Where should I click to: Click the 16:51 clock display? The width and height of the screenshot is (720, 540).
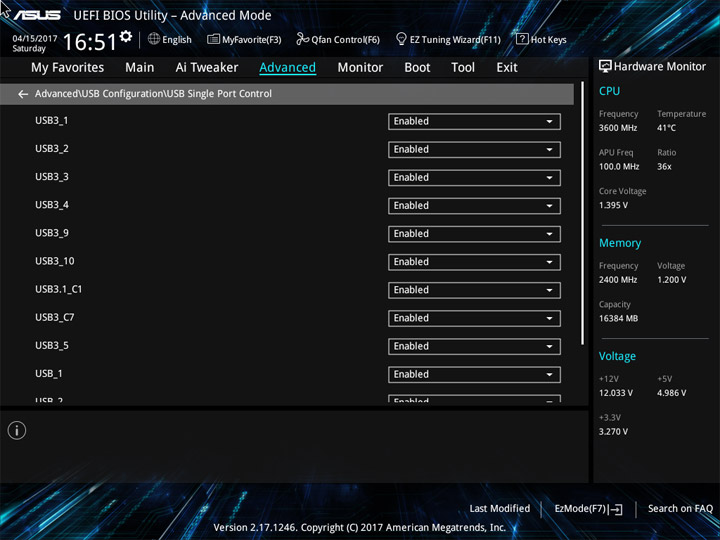point(90,42)
